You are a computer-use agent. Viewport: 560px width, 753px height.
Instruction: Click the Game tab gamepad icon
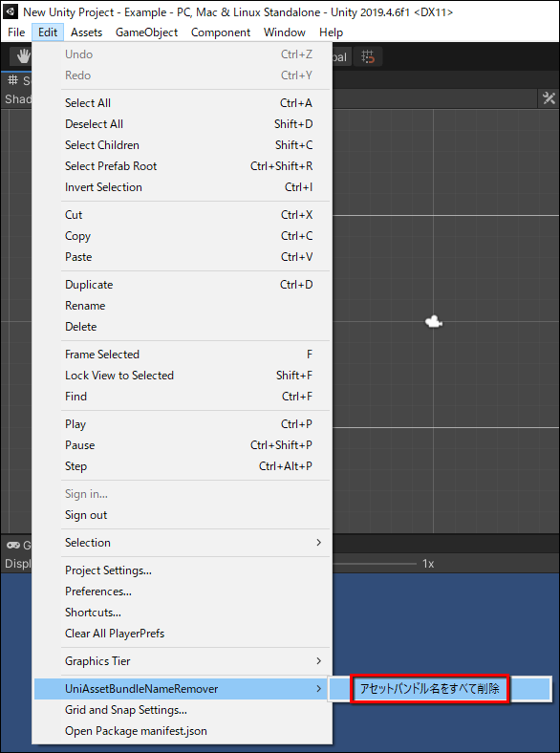13,545
